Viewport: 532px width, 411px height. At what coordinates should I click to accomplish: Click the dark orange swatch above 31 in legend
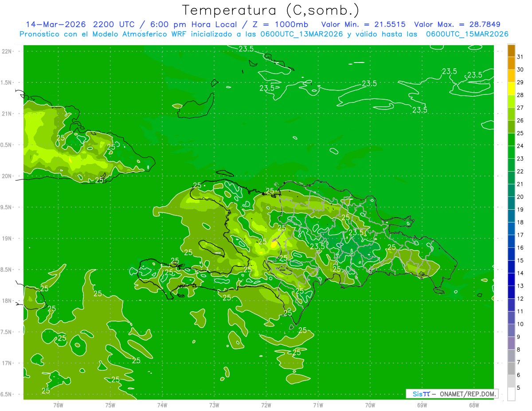(x=511, y=51)
